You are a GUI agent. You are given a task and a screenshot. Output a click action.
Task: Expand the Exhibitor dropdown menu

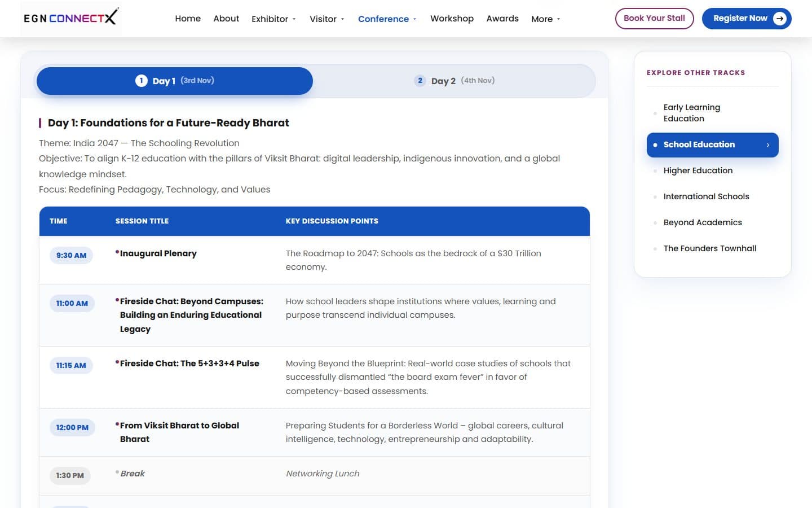273,19
